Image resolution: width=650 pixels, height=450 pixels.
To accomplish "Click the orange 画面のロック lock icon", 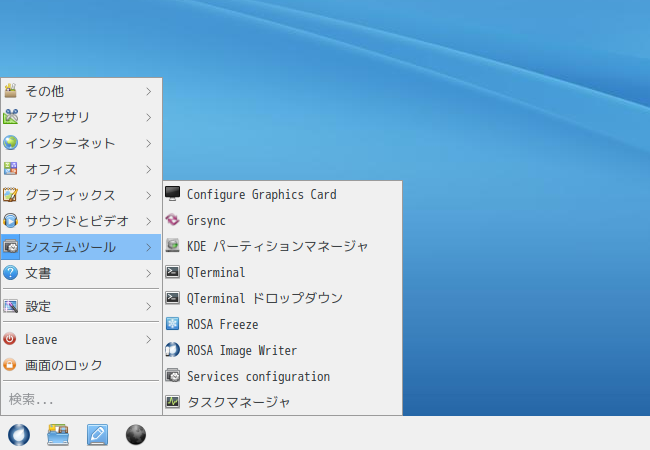I will 10,365.
